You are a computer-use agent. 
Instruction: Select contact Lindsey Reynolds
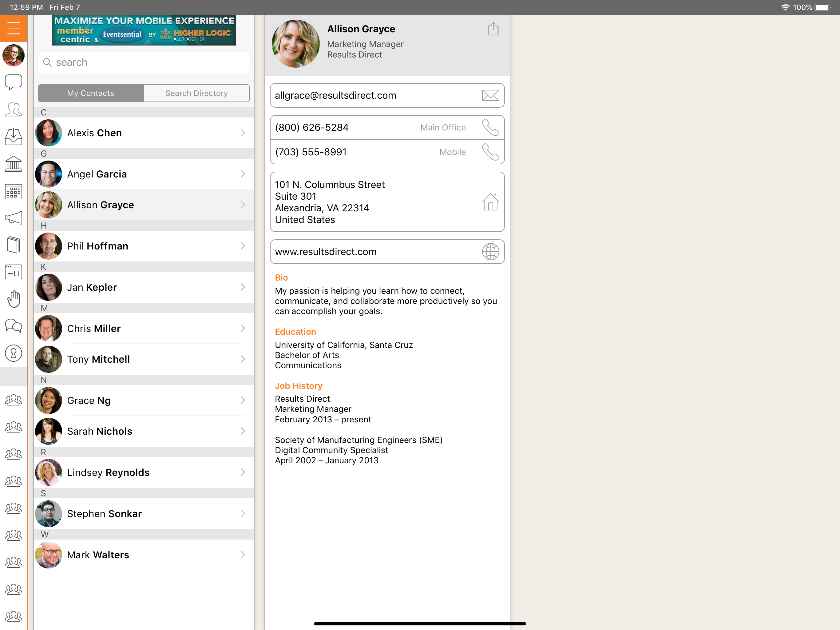pyautogui.click(x=144, y=472)
